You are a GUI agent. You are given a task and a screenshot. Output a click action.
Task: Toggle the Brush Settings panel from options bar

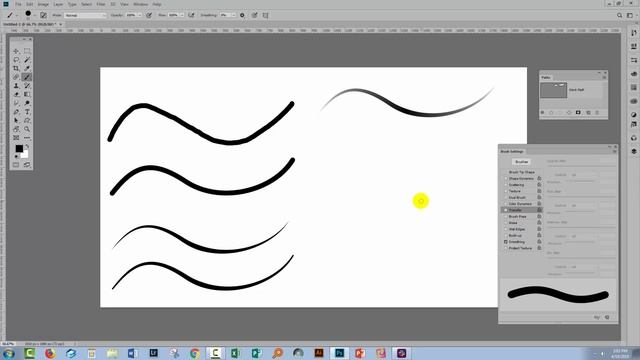pyautogui.click(x=43, y=15)
